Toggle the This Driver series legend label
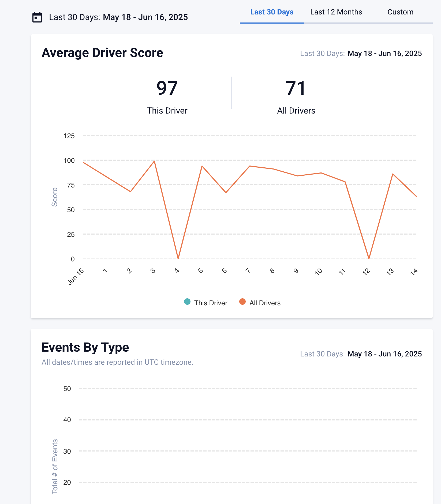This screenshot has width=441, height=504. [211, 303]
